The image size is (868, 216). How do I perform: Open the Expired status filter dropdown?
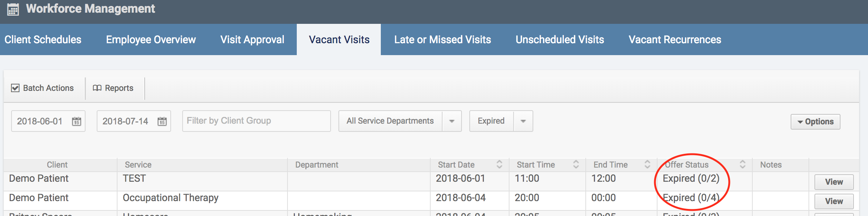523,121
